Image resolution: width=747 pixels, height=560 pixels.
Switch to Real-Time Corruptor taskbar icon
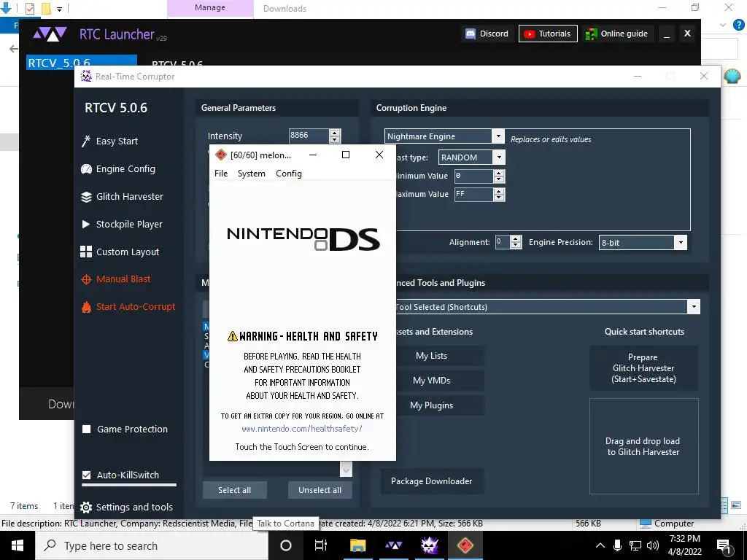click(x=429, y=545)
